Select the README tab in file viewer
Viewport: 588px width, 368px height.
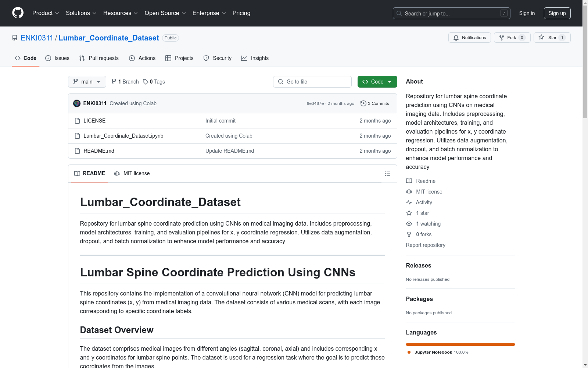[90, 173]
